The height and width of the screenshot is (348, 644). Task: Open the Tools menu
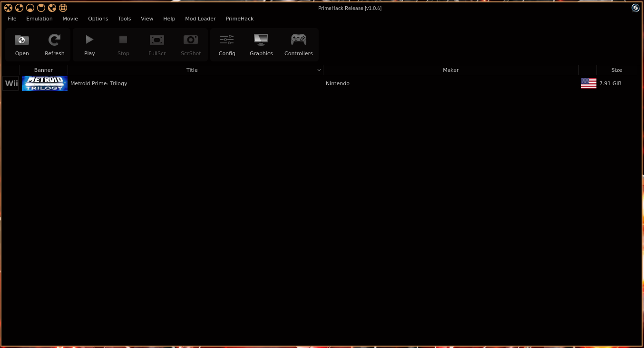(125, 19)
